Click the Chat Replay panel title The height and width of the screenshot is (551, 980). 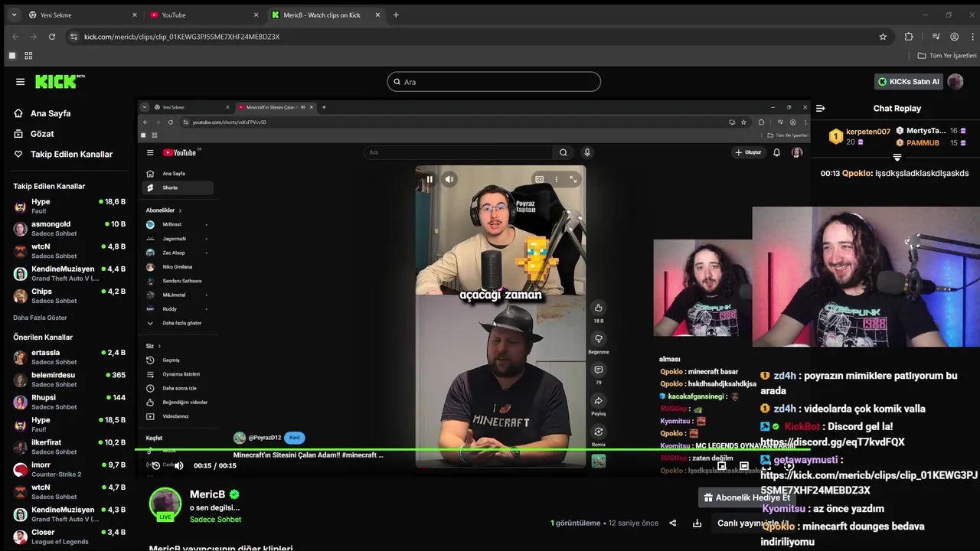[897, 109]
